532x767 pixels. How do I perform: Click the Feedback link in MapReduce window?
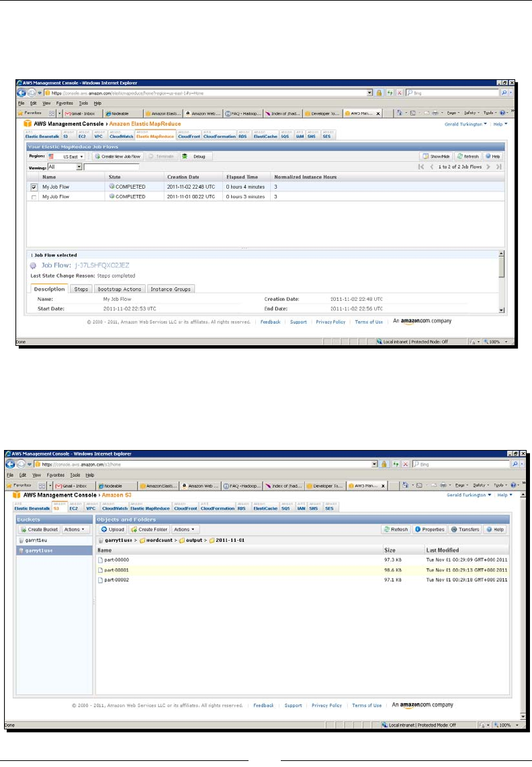(270, 322)
